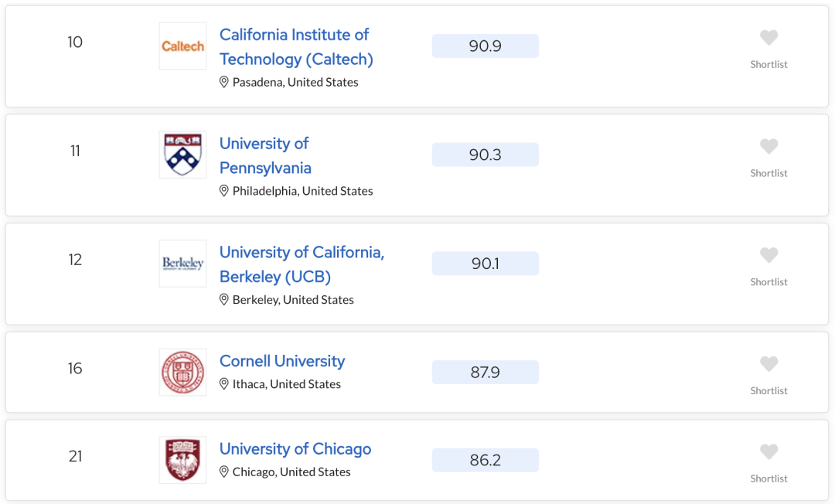Follow the Cornell University link
Screen dimensions: 835x504
coord(282,361)
